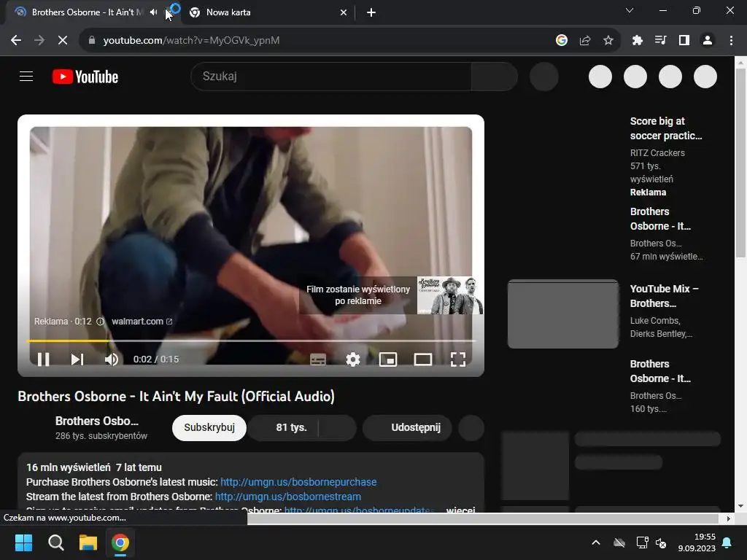Open the tab search dropdown chevron
This screenshot has height=560, width=747.
click(630, 10)
